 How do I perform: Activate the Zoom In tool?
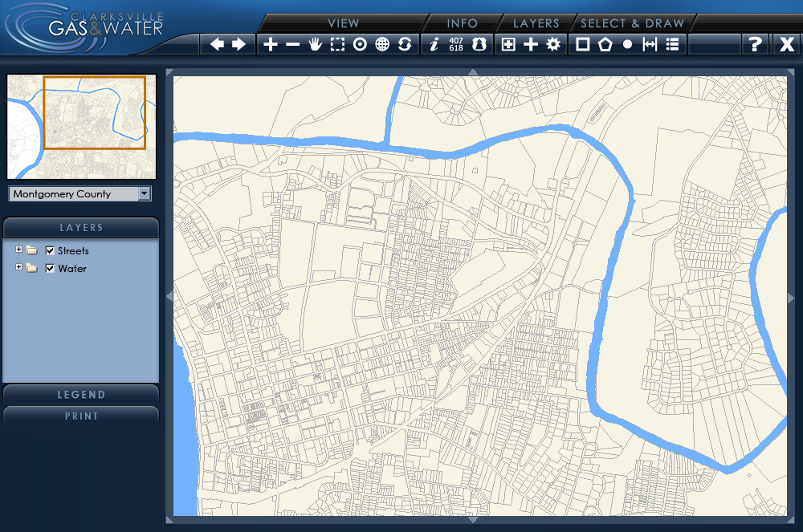click(270, 44)
